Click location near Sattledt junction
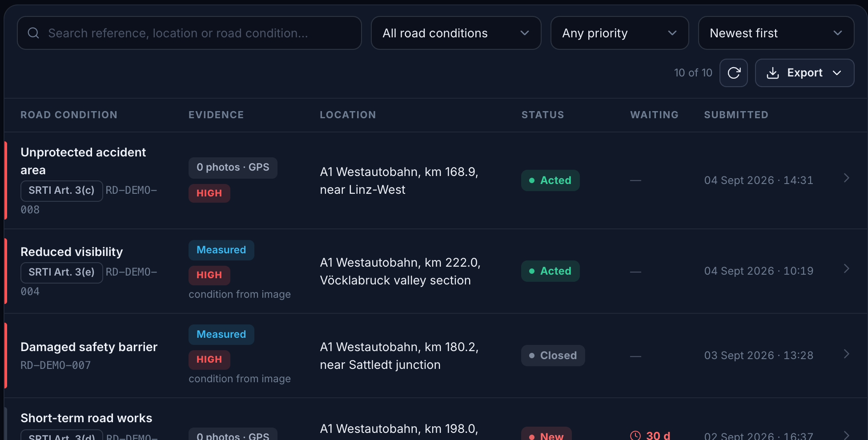Viewport: 868px width, 440px height. (380, 365)
